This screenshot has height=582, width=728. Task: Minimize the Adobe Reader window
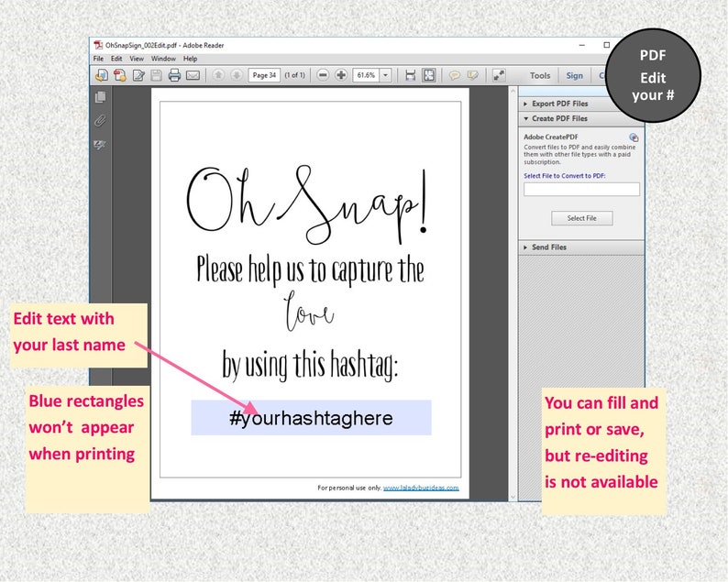582,45
